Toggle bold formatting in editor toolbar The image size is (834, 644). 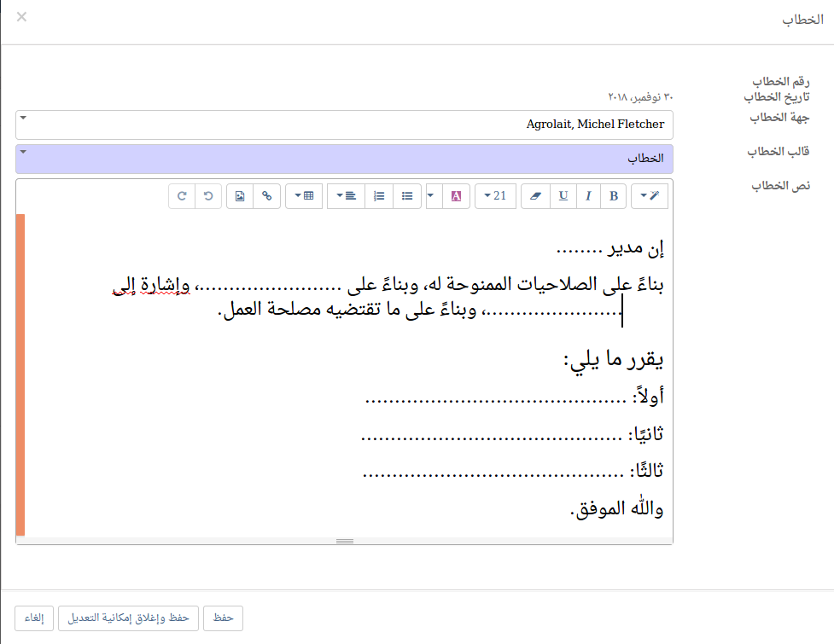tap(613, 196)
